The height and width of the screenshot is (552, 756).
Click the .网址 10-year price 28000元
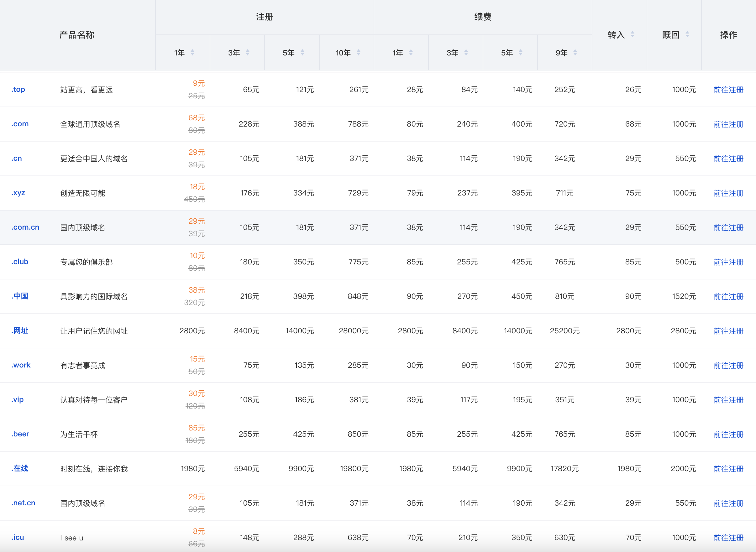tap(354, 331)
